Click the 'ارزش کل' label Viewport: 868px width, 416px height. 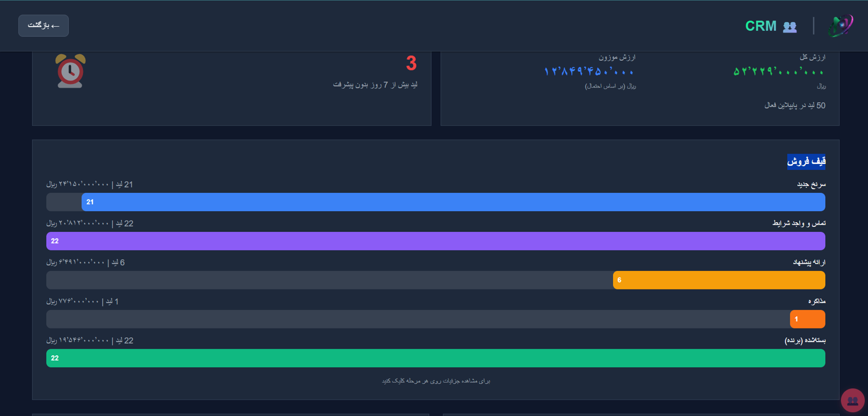(813, 57)
